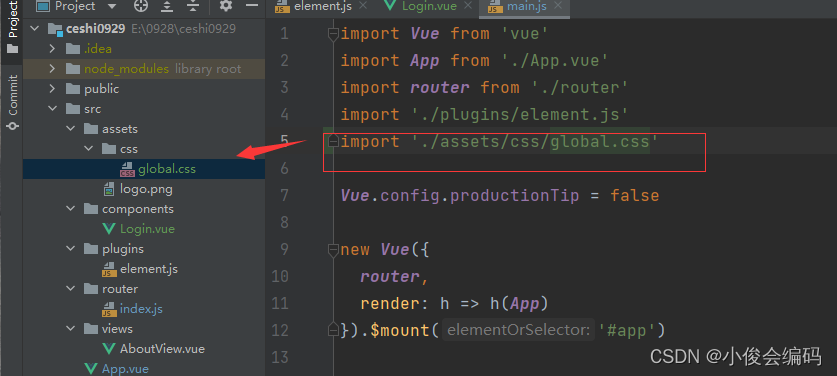
Task: Click the './plugins/element.js' import string
Action: (x=520, y=115)
